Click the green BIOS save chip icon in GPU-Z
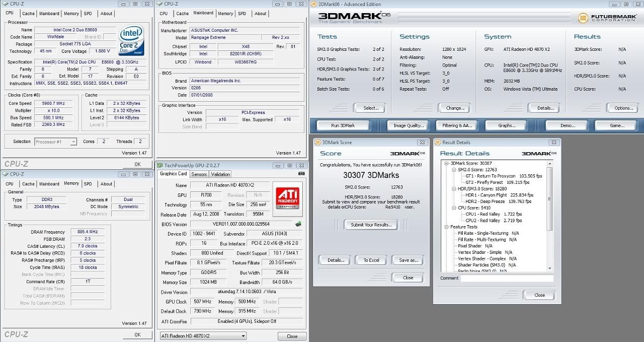644x342 pixels. (298, 224)
